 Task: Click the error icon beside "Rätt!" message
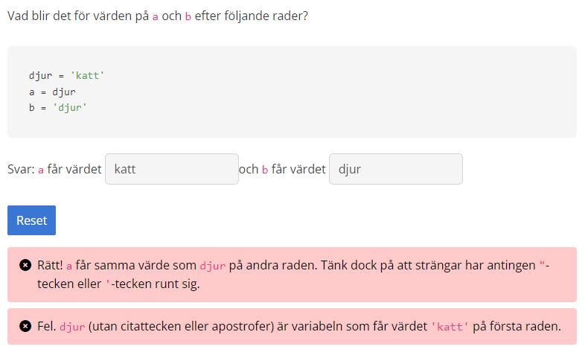[x=25, y=265]
